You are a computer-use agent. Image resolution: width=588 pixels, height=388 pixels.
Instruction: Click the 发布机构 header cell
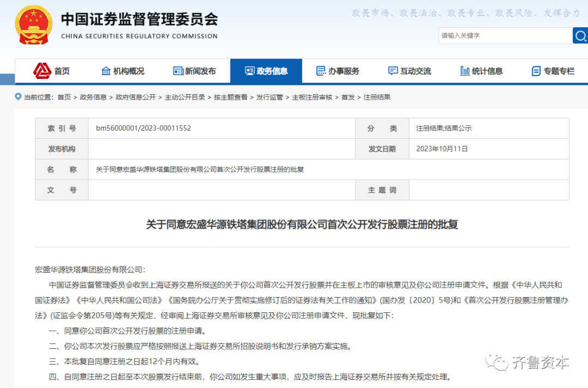point(62,149)
